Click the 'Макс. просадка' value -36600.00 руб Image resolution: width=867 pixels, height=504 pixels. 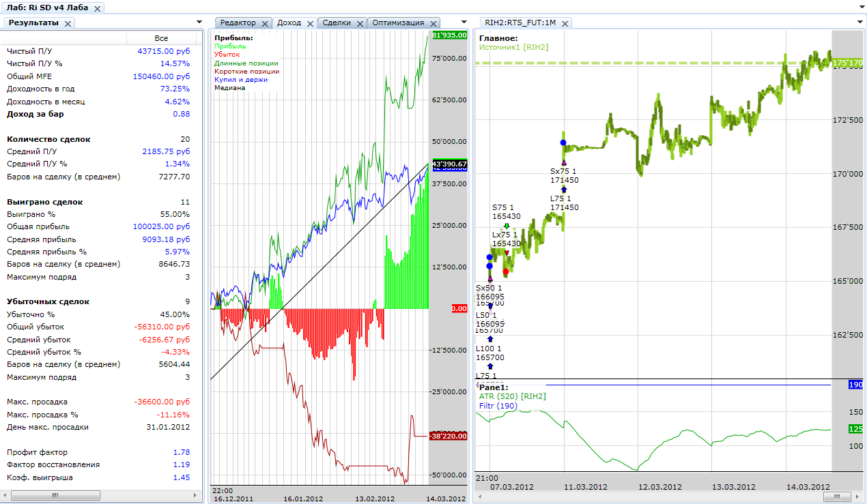162,402
